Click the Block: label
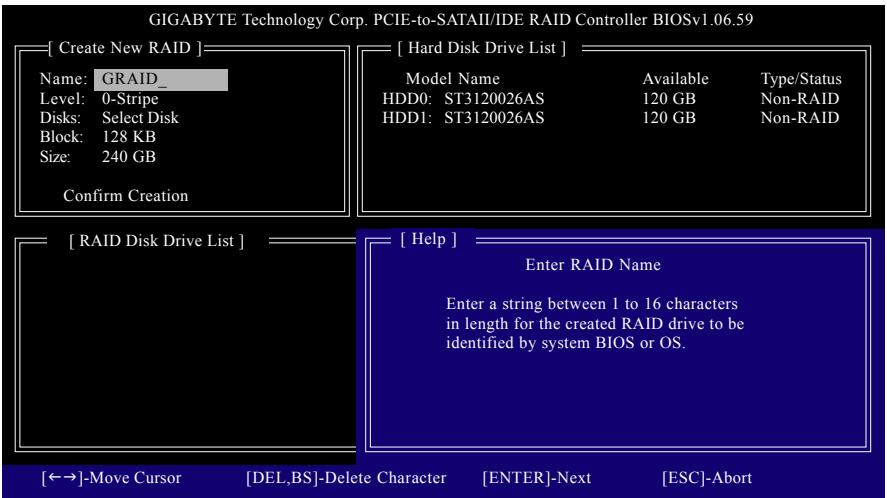Screen dimensions: 887x498 tap(61, 137)
